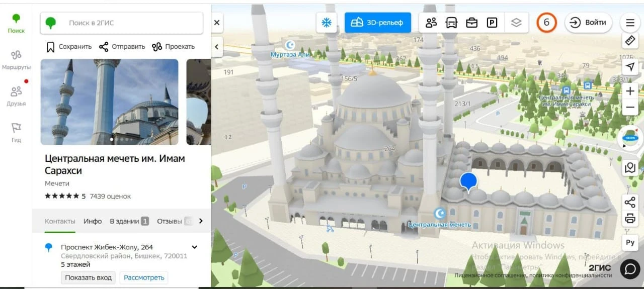The height and width of the screenshot is (289, 644).
Task: Toggle the winter snowflake mode
Action: (x=327, y=23)
